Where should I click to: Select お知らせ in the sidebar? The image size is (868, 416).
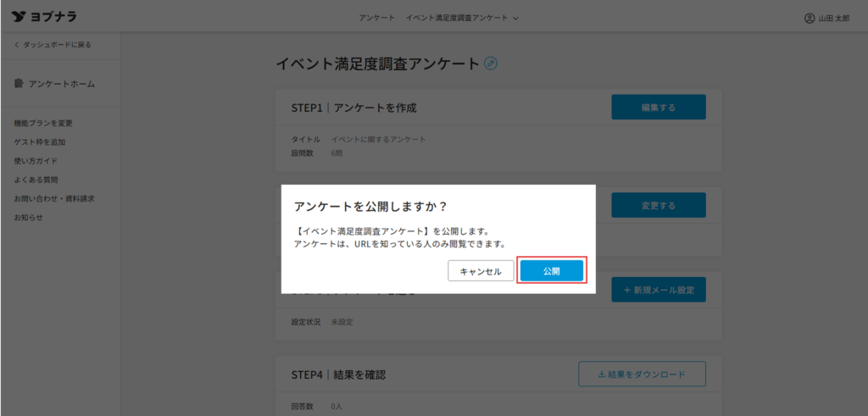coord(28,218)
